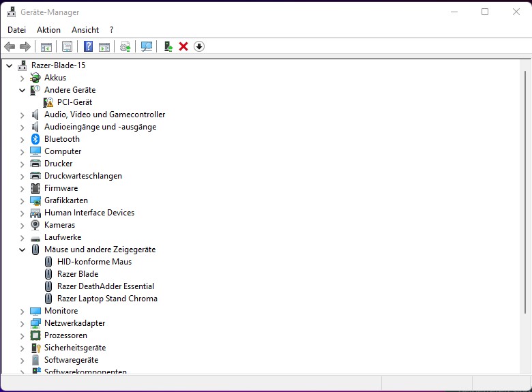
Task: Select the Laufwerke label
Action: tap(63, 237)
